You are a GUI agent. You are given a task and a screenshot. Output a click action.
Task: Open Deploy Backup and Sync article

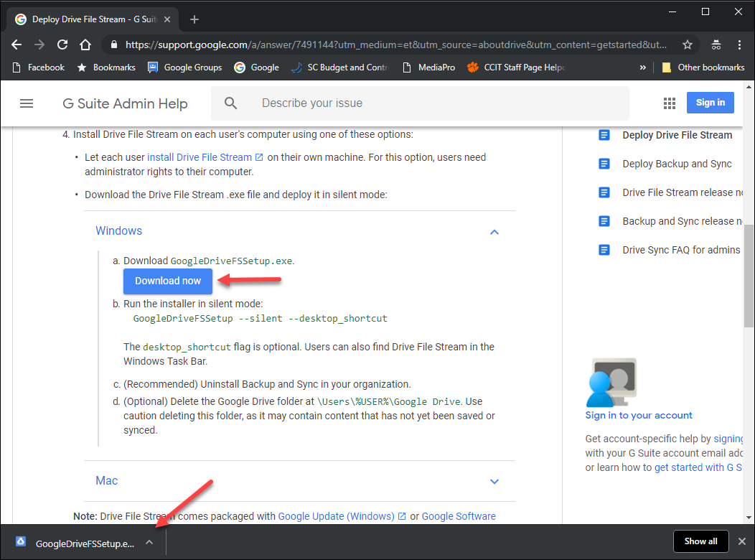click(677, 164)
